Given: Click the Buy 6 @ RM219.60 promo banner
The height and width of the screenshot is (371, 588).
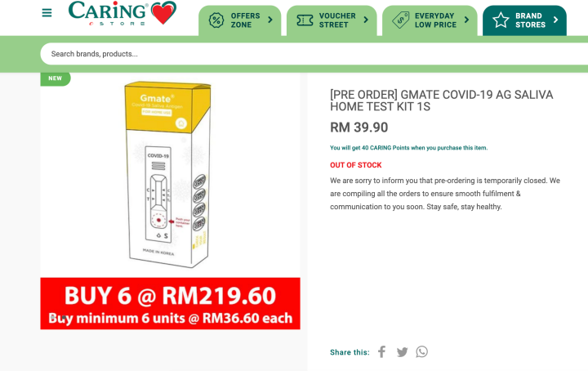Looking at the screenshot, I should click(x=170, y=303).
